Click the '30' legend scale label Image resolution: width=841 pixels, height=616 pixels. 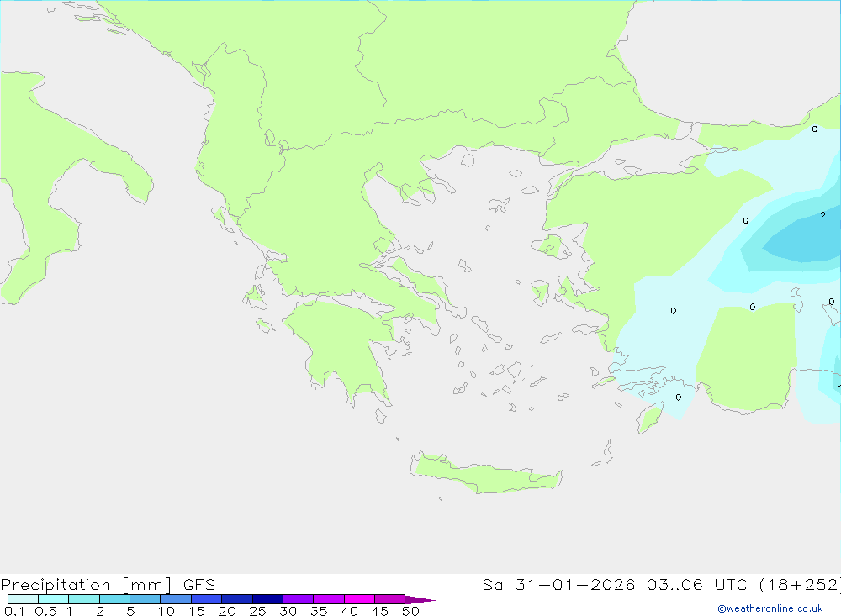(288, 611)
